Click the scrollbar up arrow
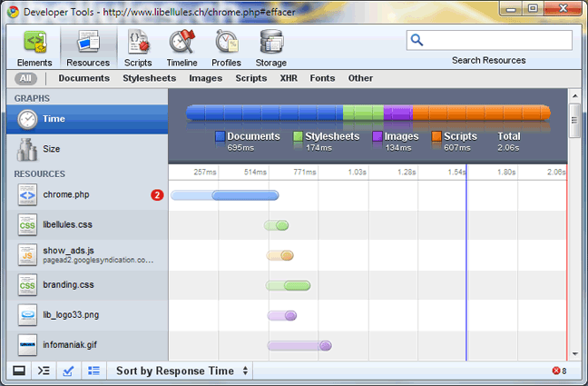 (x=575, y=96)
